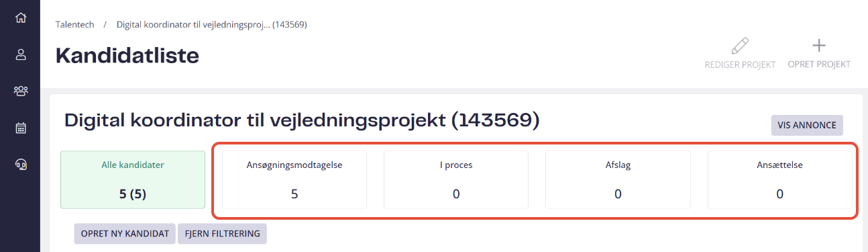
Task: Open the home icon in sidebar
Action: pyautogui.click(x=21, y=17)
